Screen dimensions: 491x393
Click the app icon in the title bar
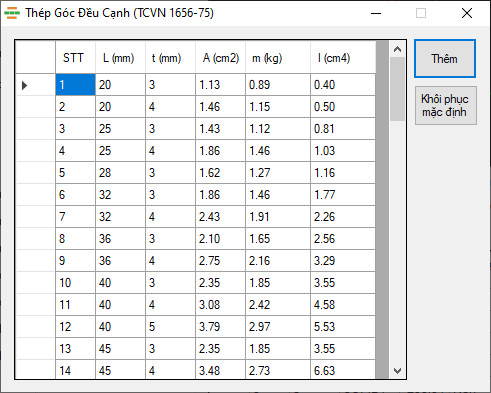coord(12,13)
